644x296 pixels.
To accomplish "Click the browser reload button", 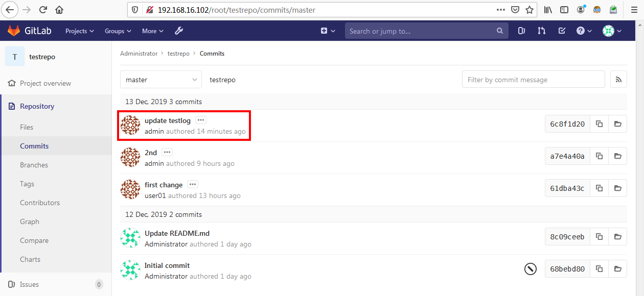I will (43, 10).
